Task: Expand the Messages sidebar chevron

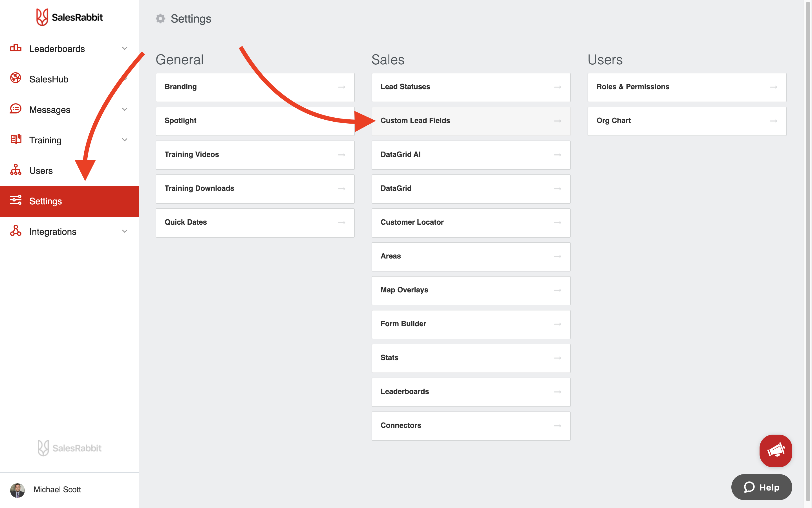Action: click(125, 109)
